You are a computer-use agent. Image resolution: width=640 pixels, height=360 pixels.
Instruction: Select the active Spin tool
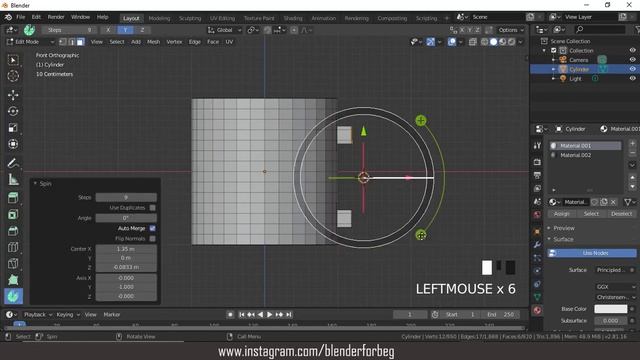(13, 296)
